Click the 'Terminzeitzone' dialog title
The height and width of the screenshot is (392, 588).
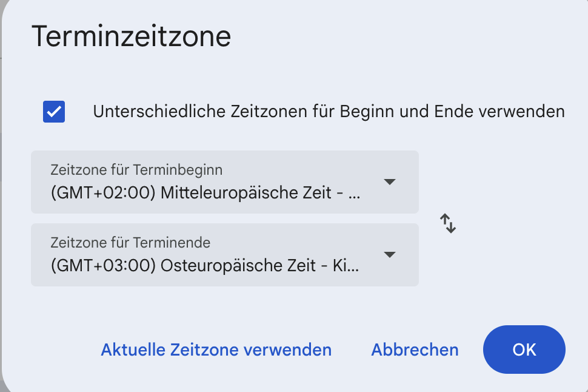pos(131,36)
